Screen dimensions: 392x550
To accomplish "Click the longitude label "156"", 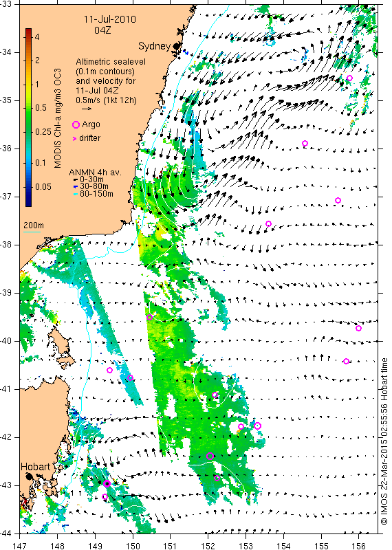I will point(359,546).
